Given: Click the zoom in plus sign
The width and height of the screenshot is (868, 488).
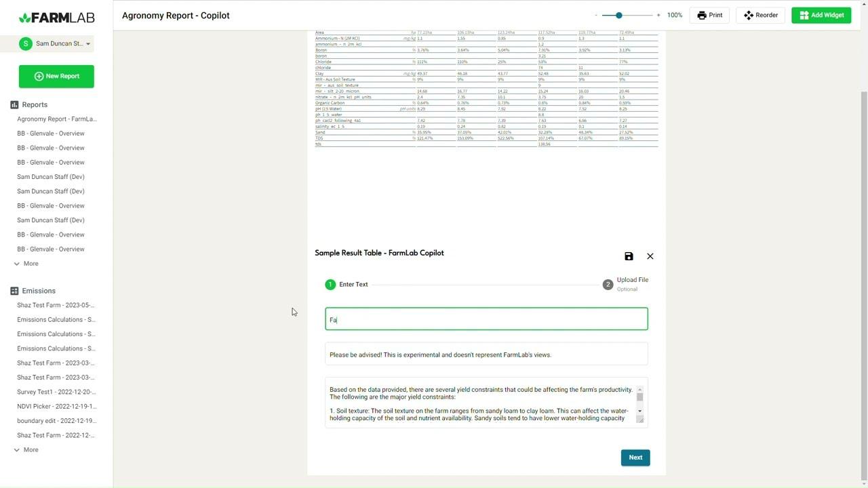Looking at the screenshot, I should pos(658,15).
